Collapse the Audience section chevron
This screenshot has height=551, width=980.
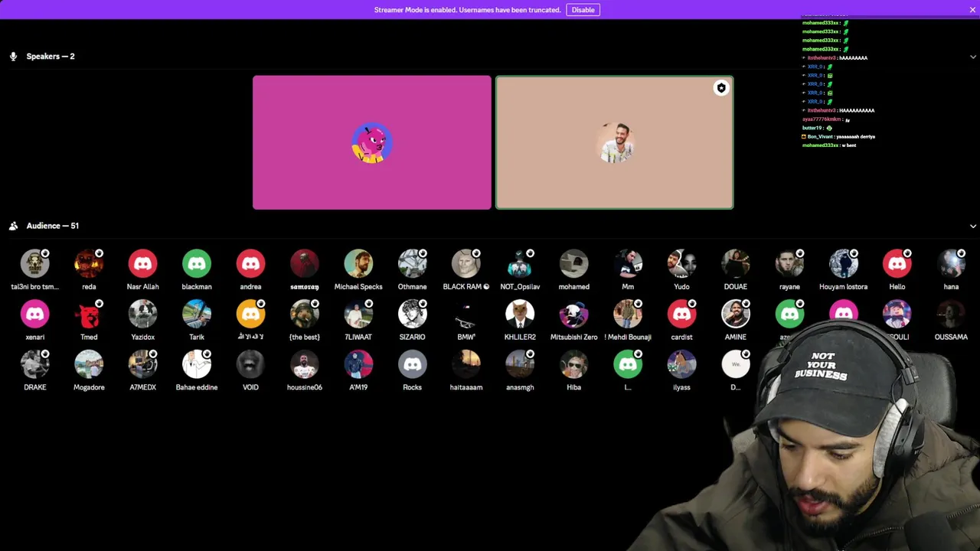point(973,227)
